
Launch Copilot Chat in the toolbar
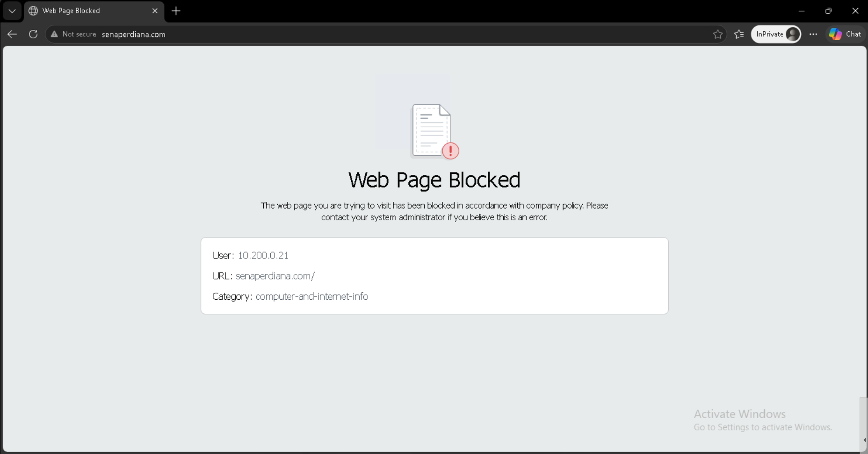(845, 34)
